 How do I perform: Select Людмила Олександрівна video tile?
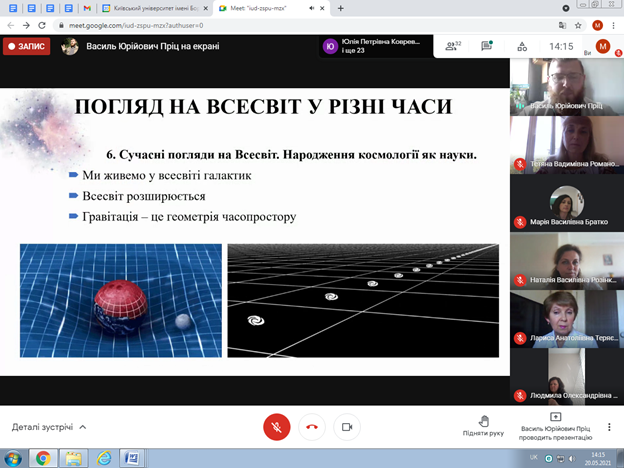(x=567, y=377)
